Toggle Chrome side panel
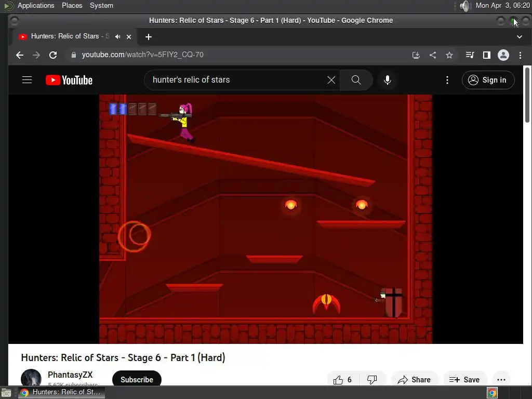Viewport: 532px width, 399px height. coord(486,55)
